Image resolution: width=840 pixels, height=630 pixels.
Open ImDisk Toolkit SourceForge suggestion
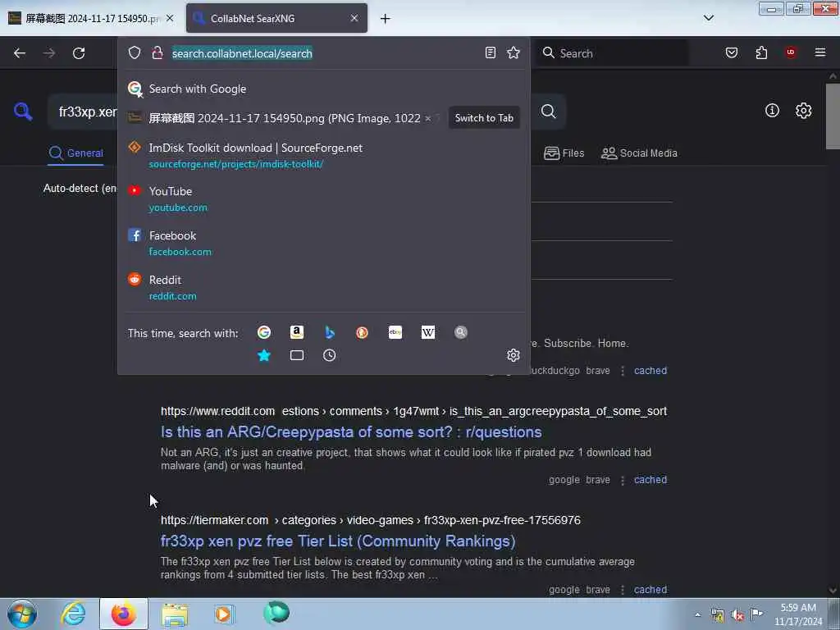[x=323, y=155]
